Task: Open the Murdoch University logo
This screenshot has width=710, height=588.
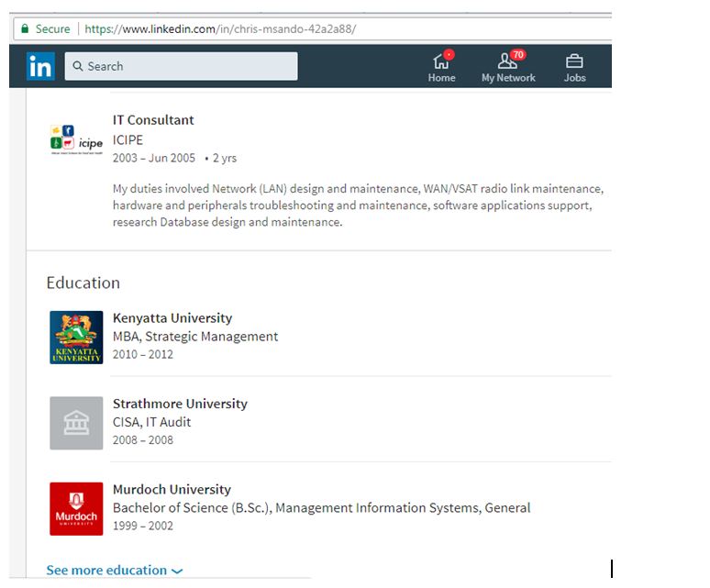Action: 76,509
